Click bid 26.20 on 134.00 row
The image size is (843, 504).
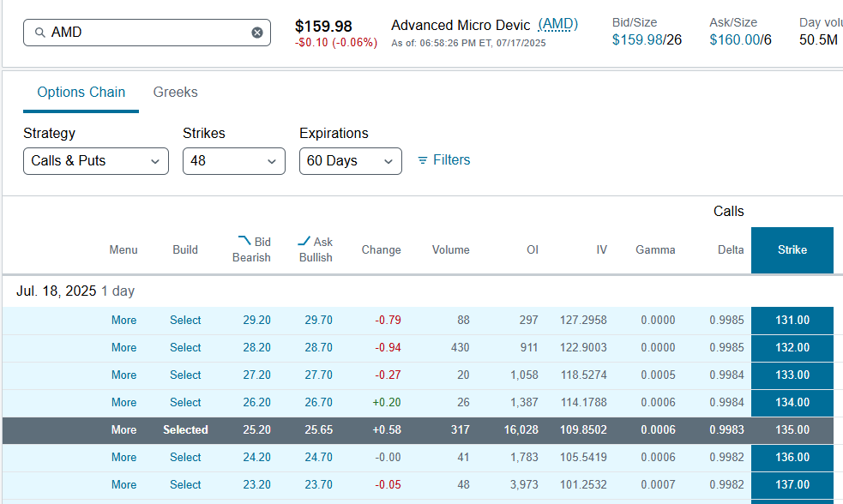click(257, 403)
